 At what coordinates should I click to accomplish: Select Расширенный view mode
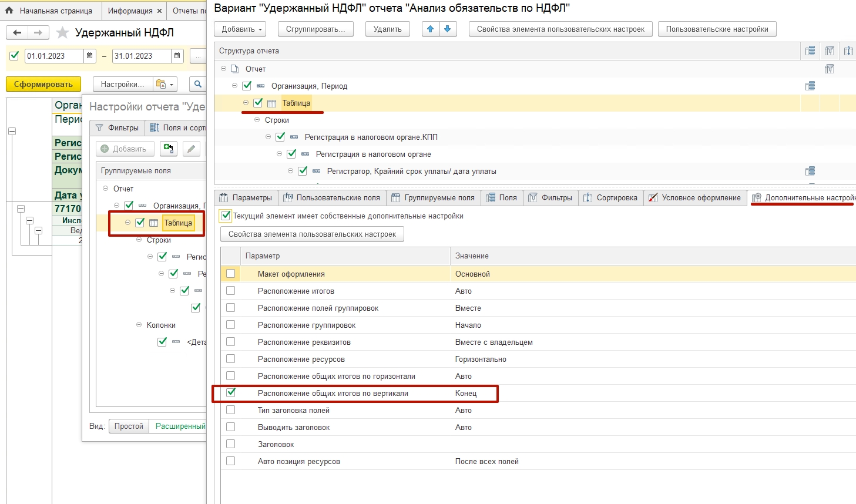click(180, 426)
